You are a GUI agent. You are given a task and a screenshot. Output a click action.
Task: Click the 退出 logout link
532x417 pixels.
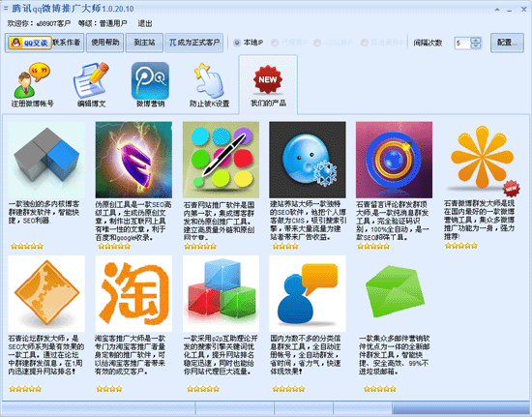click(145, 23)
